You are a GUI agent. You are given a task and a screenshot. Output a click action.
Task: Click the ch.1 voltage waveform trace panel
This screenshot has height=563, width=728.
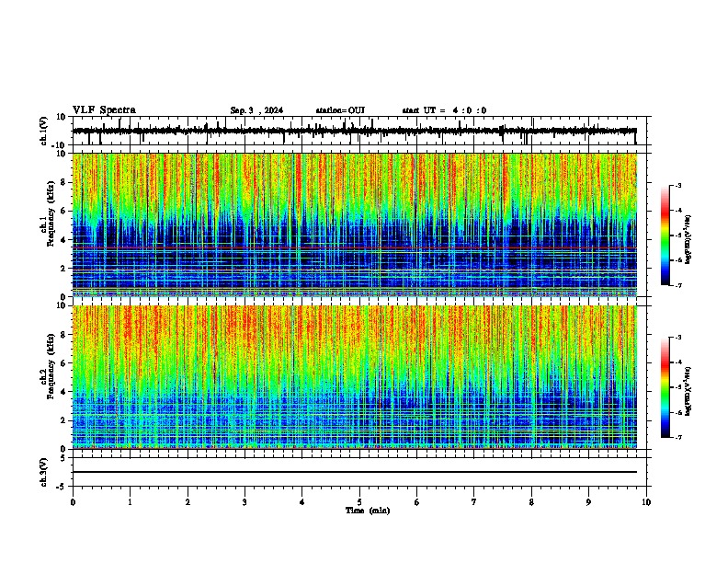[x=361, y=131]
